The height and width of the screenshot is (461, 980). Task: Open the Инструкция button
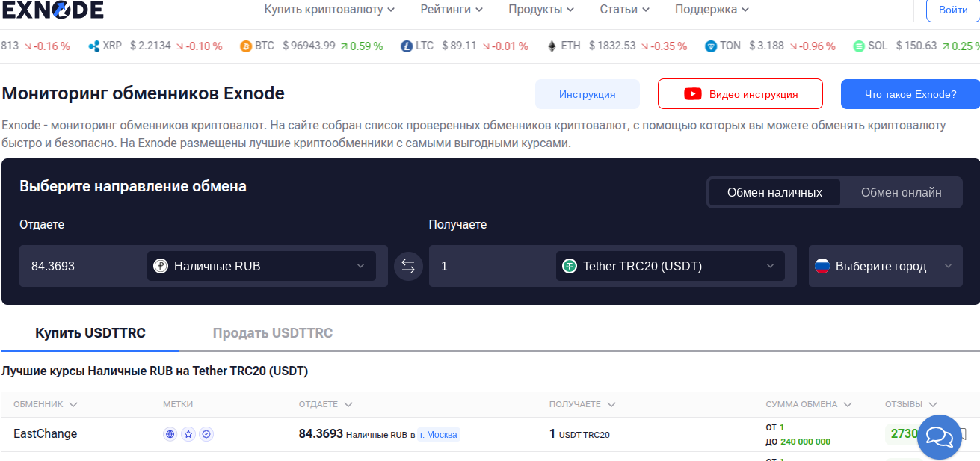(x=588, y=94)
